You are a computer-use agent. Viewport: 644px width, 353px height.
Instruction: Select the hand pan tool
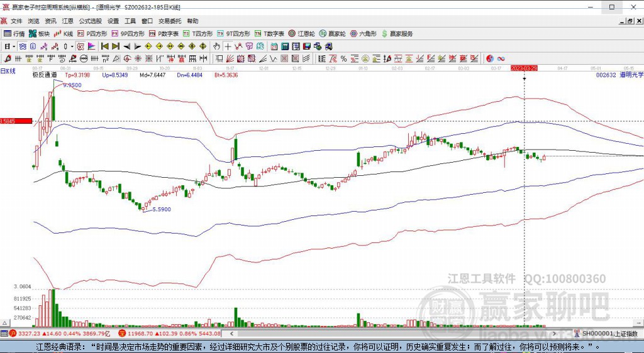point(216,46)
